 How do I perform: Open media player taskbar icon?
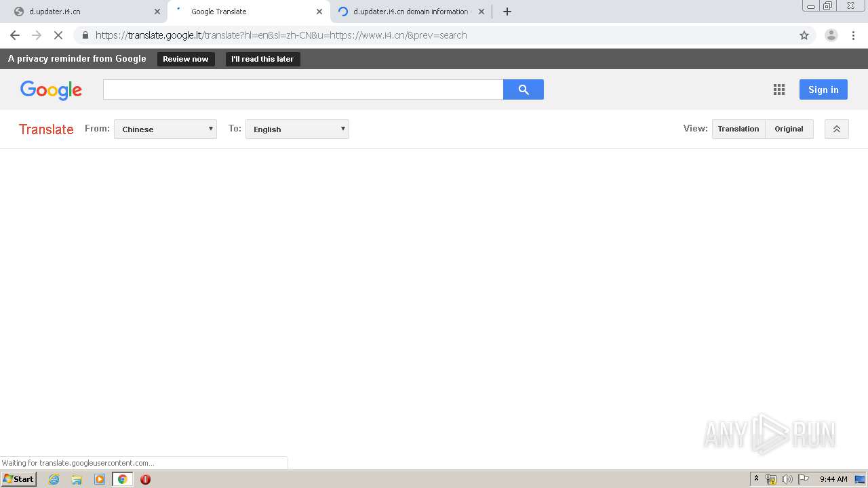pyautogui.click(x=100, y=479)
